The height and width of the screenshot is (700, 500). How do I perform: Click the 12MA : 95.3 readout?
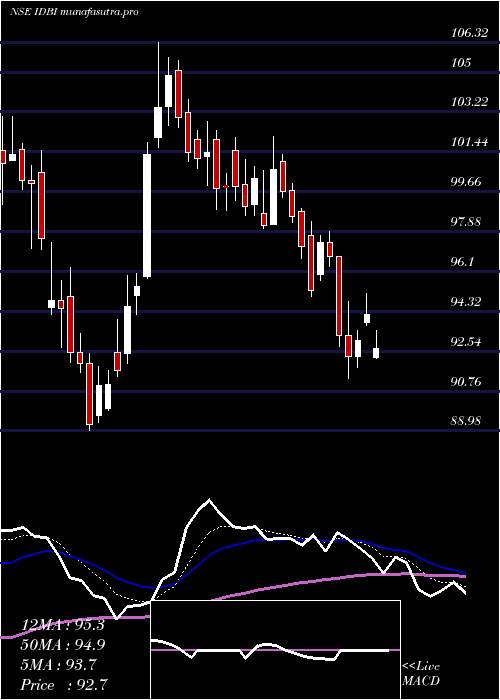63,625
